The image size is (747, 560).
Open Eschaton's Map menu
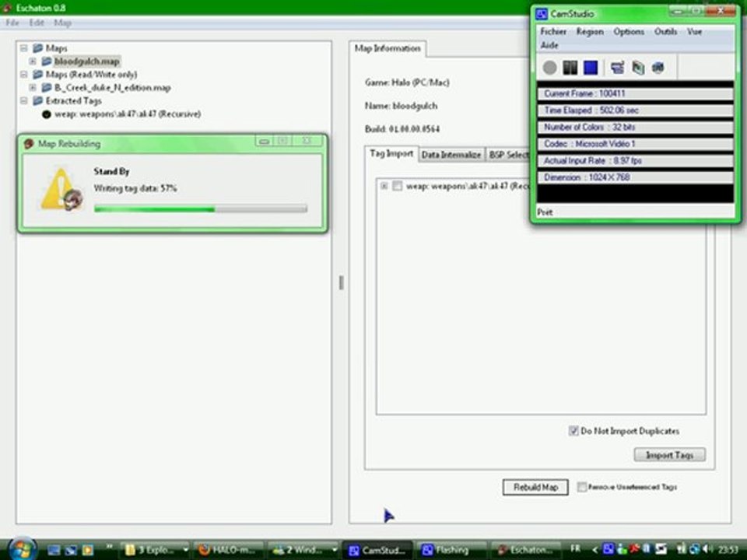click(62, 23)
